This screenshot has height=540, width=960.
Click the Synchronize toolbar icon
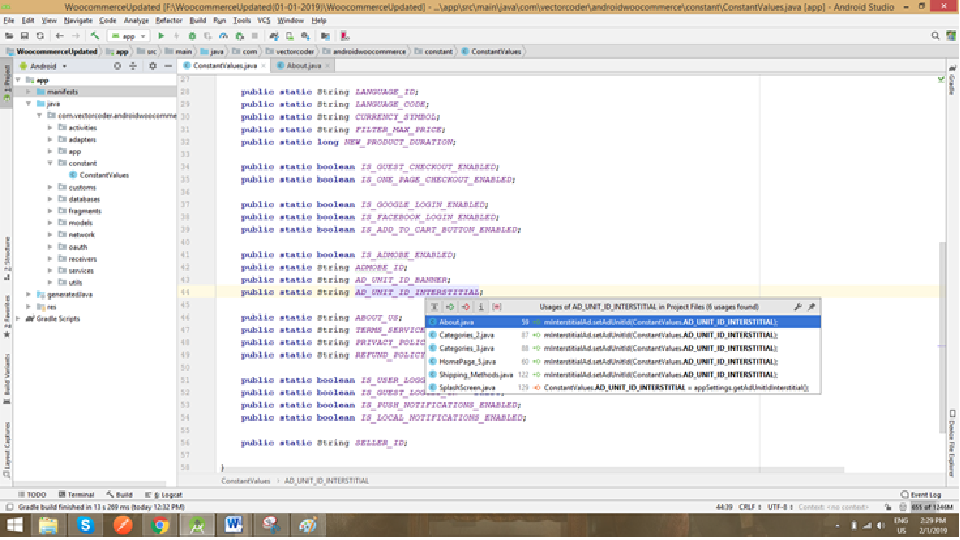coord(40,36)
